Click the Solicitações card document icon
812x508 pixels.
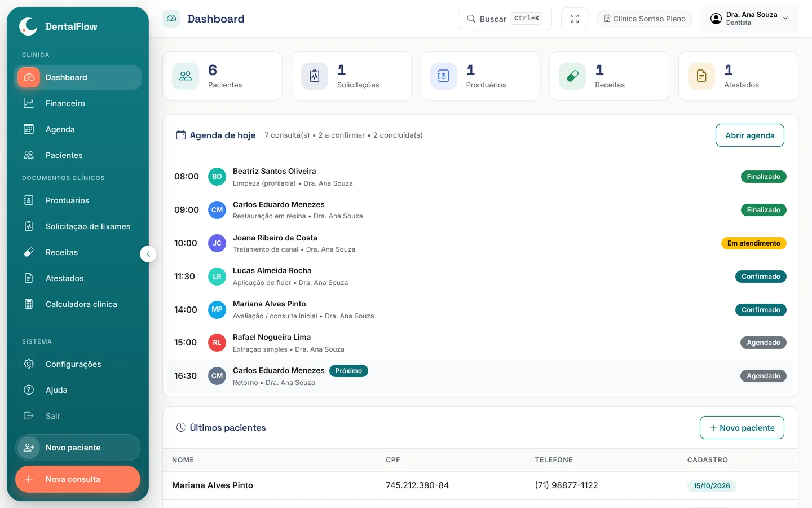tap(315, 76)
